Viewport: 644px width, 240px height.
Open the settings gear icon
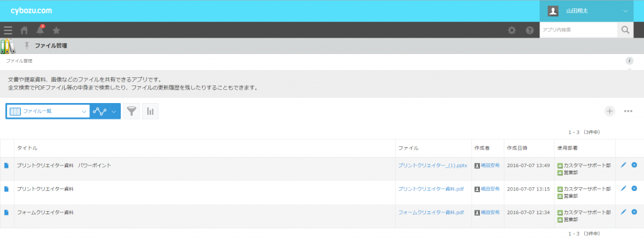pos(512,30)
